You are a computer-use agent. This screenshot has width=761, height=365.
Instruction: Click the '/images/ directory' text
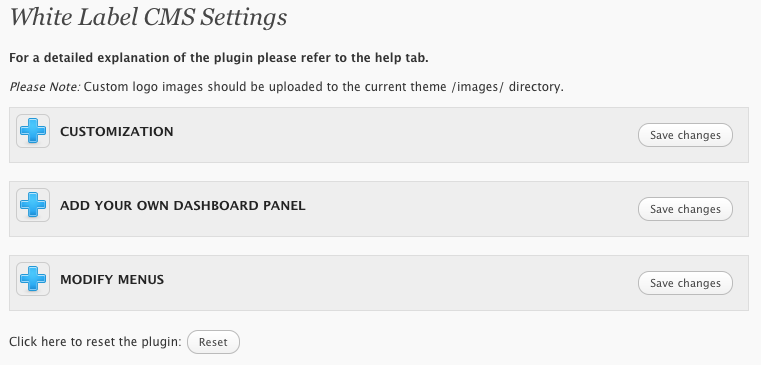[x=507, y=87]
